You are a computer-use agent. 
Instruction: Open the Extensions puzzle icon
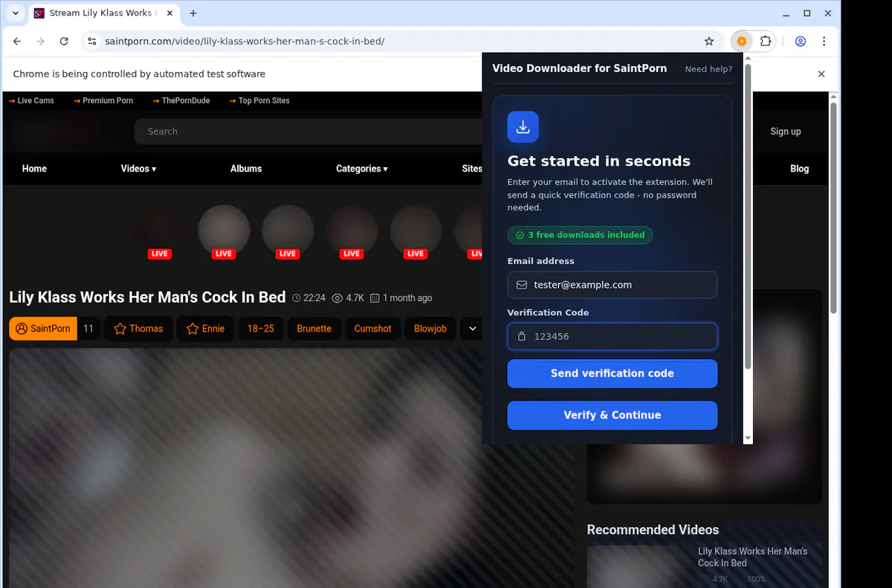click(766, 42)
